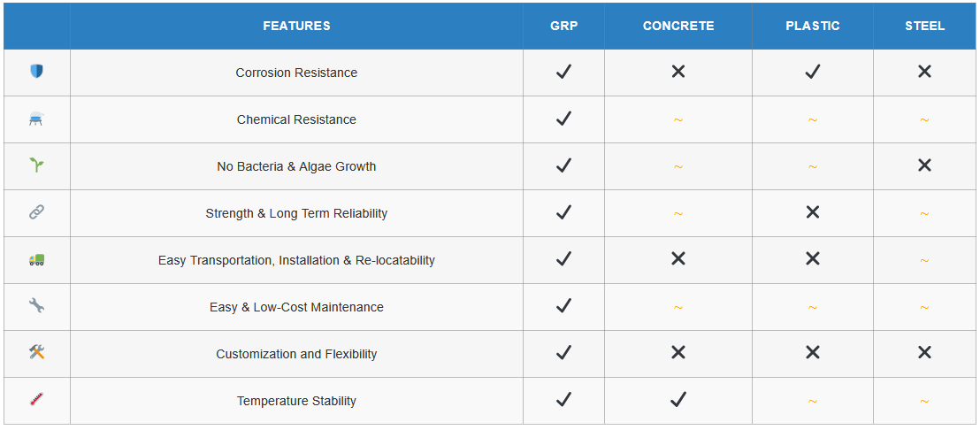This screenshot has width=980, height=430.
Task: Click the green truck Transportation icon
Action: pyautogui.click(x=36, y=259)
